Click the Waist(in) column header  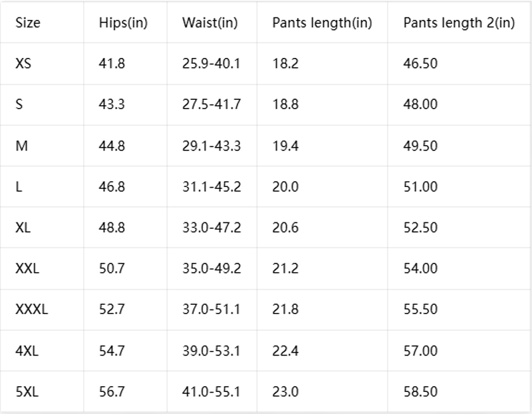tap(209, 23)
